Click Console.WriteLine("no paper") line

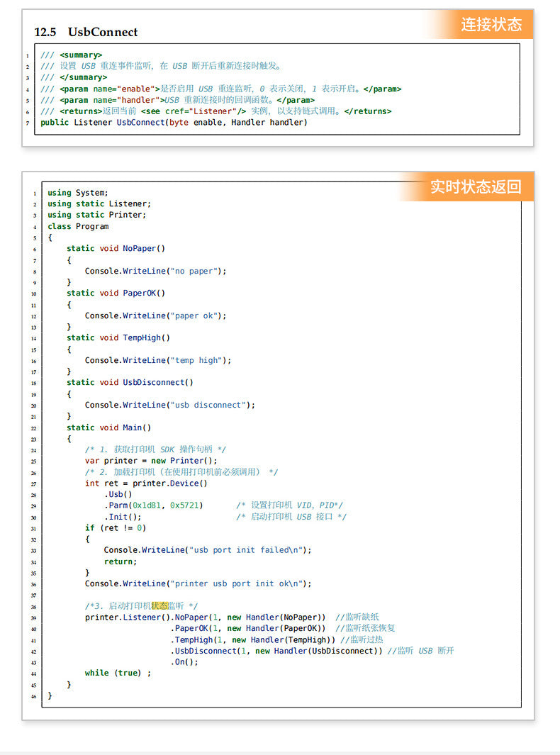coord(155,271)
